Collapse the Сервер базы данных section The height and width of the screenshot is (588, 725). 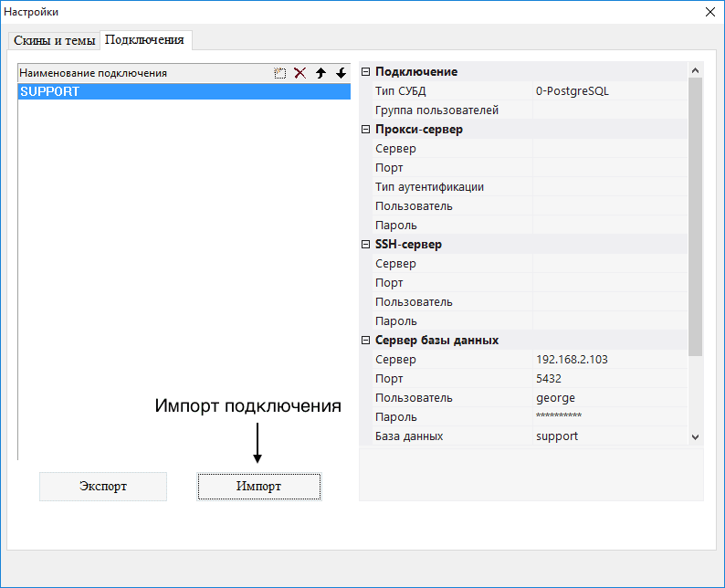point(367,341)
